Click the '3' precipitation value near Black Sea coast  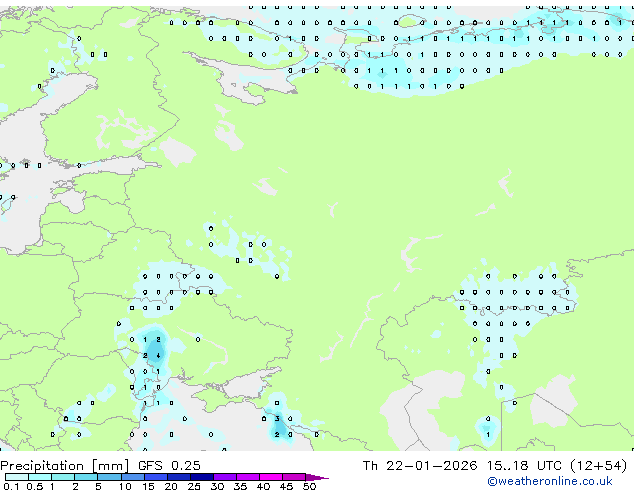277,419
